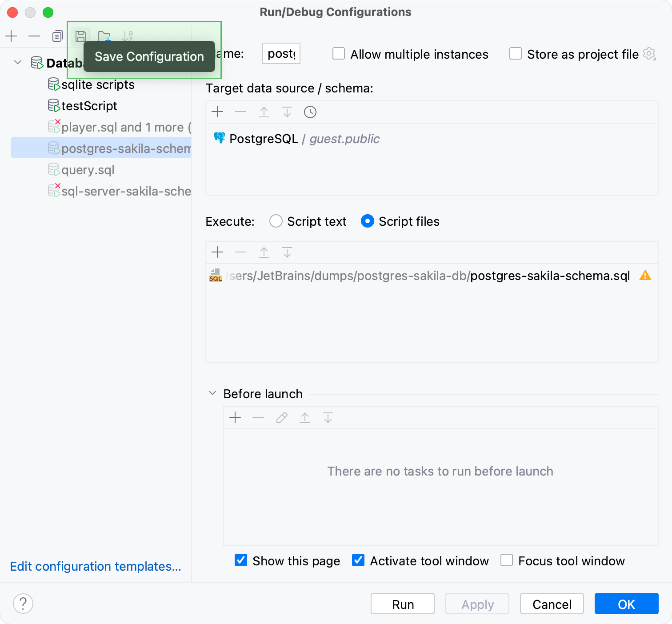Screen dimensions: 672x624
Task: Uncheck Show this page
Action: click(x=240, y=560)
